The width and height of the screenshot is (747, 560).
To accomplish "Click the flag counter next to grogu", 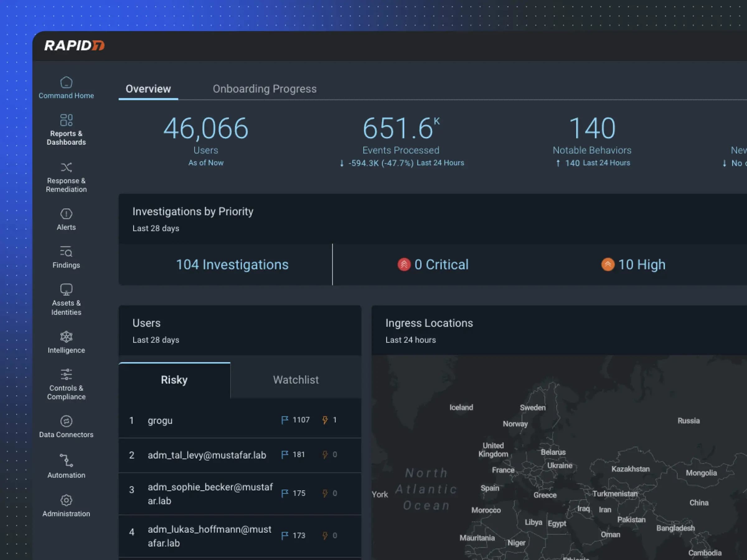I will point(295,420).
